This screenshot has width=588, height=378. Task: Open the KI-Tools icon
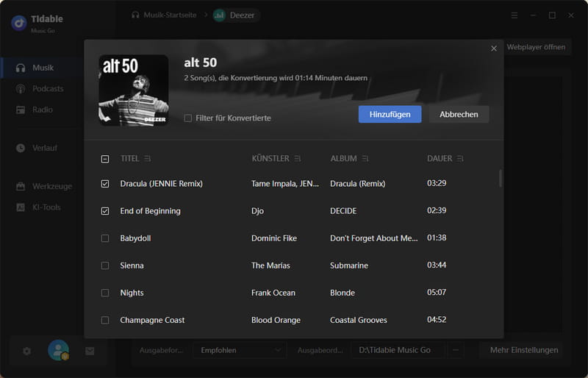[x=21, y=207]
